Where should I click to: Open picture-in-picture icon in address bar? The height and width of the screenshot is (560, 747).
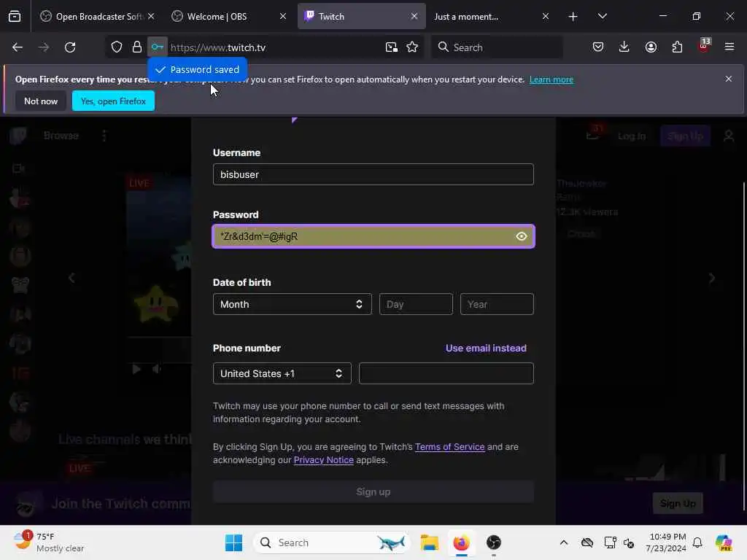pos(392,47)
